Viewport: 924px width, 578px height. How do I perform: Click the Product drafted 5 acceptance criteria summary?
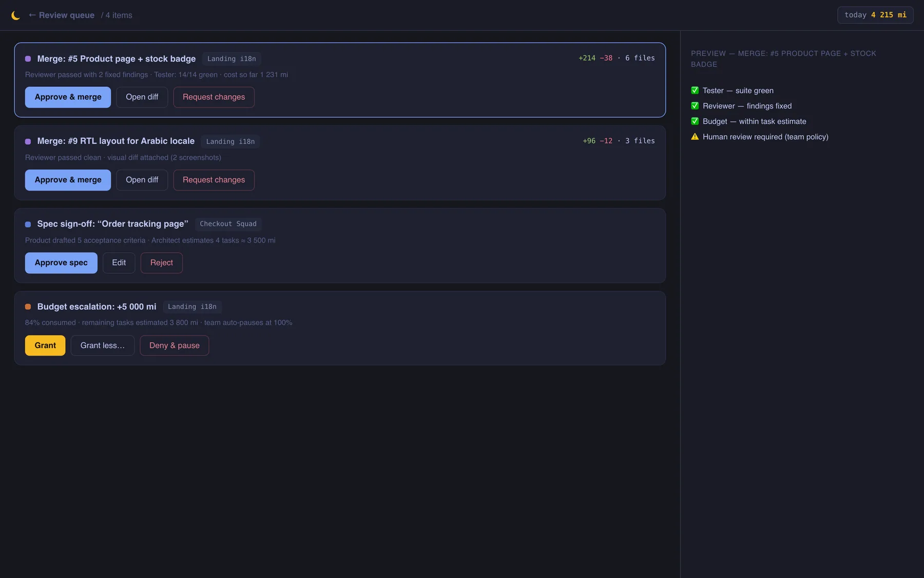pyautogui.click(x=150, y=240)
